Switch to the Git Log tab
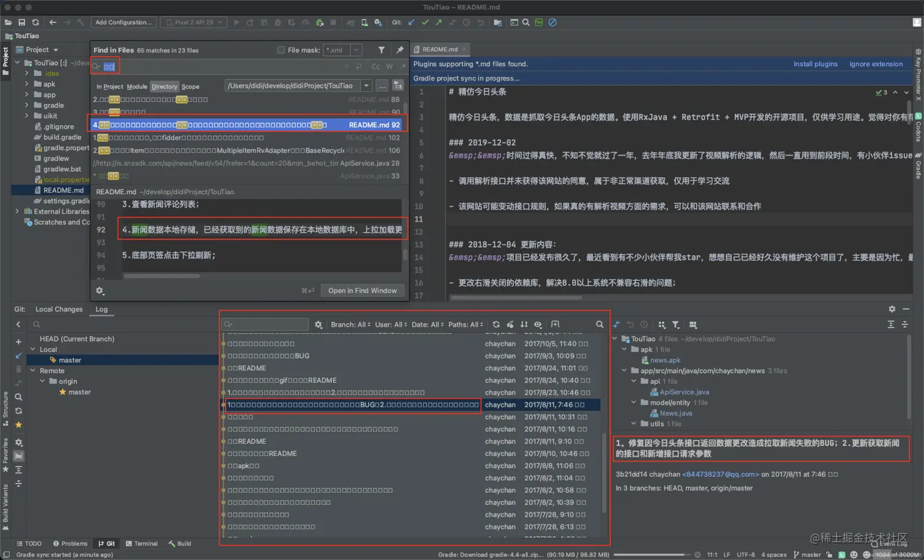Screen dimensions: 924x560 tap(101, 309)
